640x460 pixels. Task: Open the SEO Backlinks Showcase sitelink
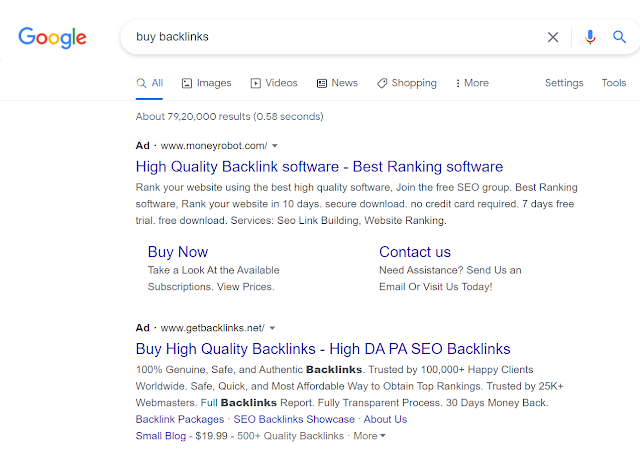294,419
